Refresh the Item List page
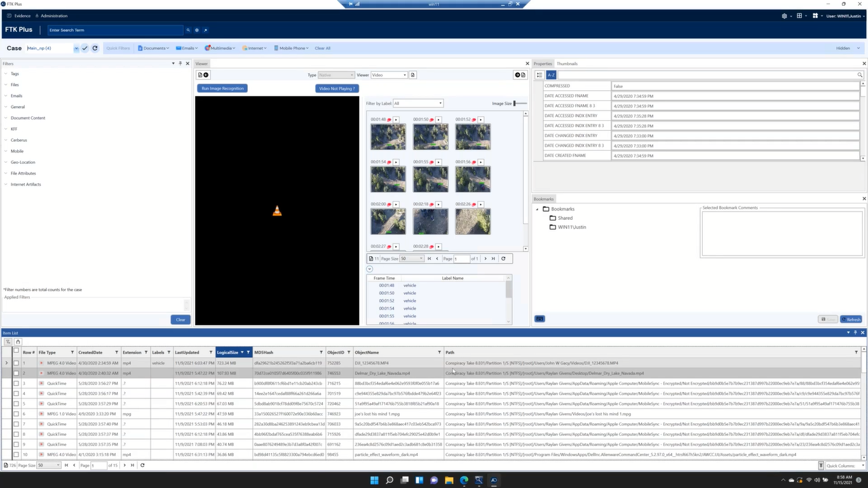Viewport: 868px width, 488px height. point(142,465)
